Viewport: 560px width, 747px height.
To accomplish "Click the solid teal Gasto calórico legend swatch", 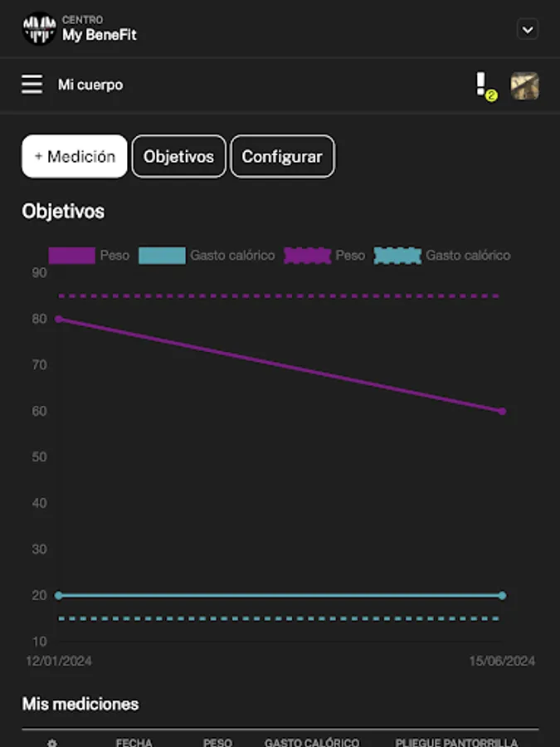I will [x=163, y=256].
